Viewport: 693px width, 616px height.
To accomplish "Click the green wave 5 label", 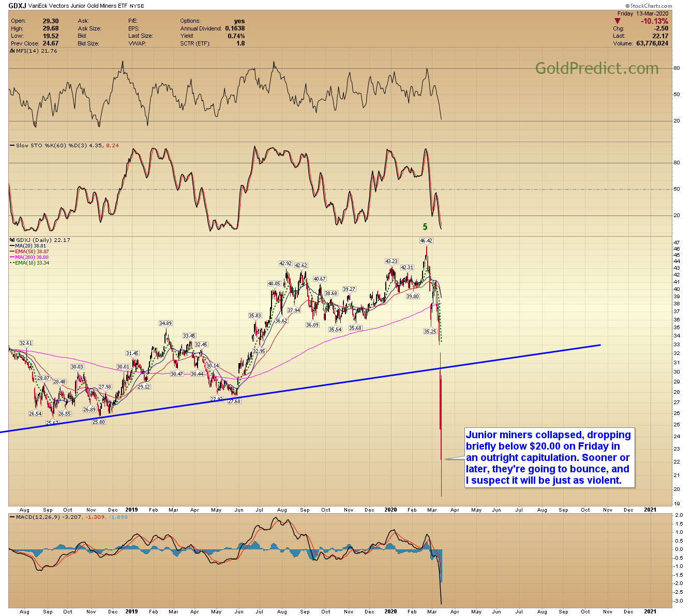I will point(425,227).
